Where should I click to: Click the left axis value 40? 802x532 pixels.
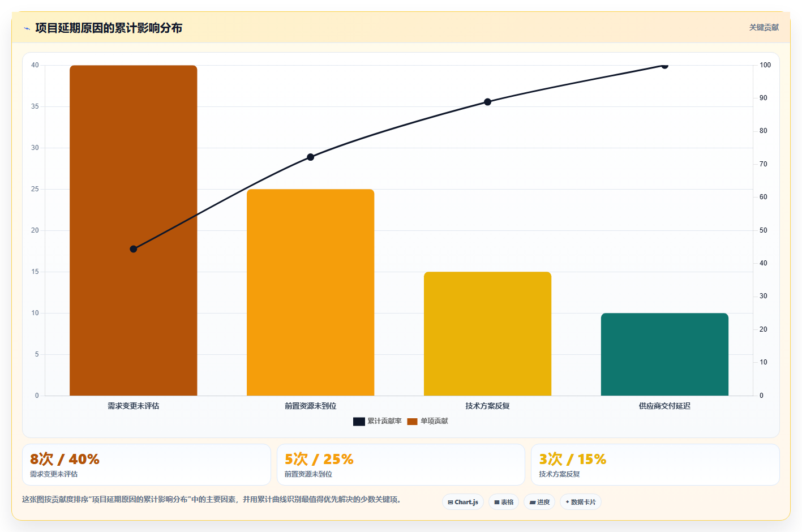(x=35, y=65)
